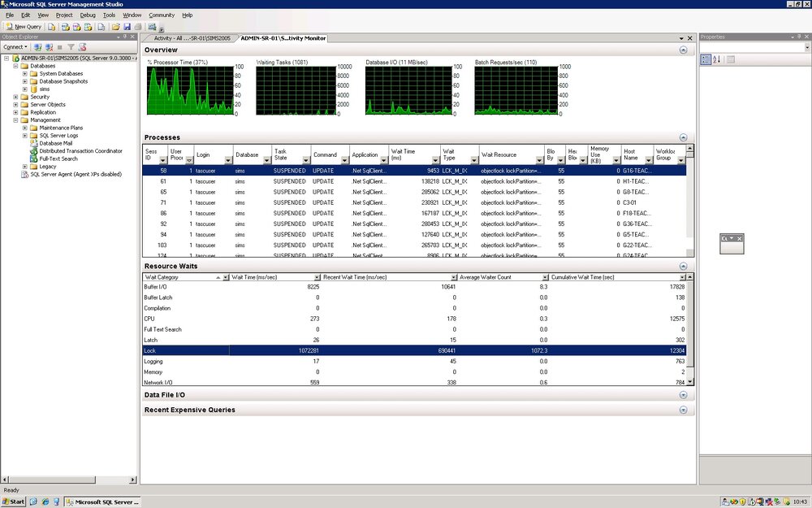Image resolution: width=812 pixels, height=508 pixels.
Task: Expand the Security tree node
Action: (15, 97)
